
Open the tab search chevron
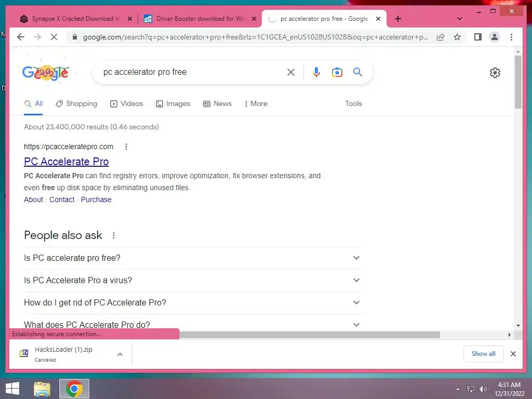tap(460, 19)
